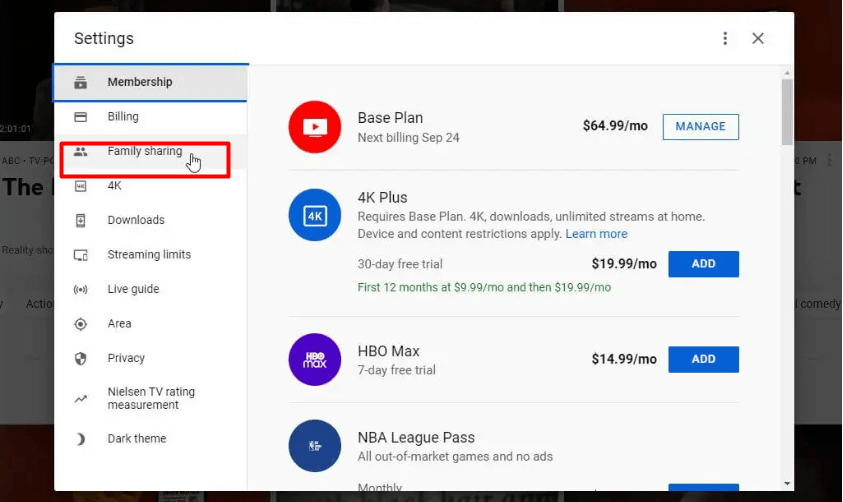Select Streaming limits in sidebar
Viewport: 843px width, 502px height.
click(x=149, y=255)
